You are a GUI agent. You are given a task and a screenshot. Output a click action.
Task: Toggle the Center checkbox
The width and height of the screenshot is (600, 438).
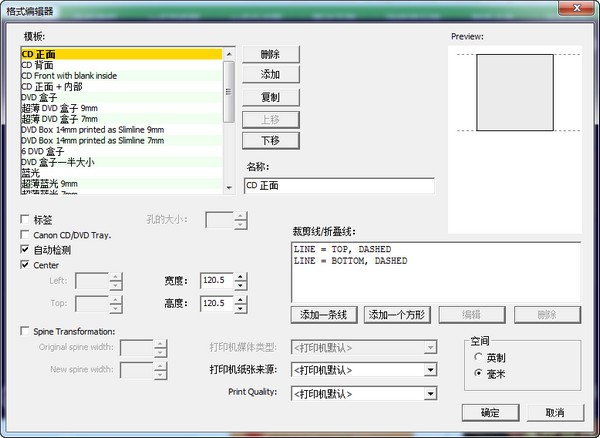[25, 266]
